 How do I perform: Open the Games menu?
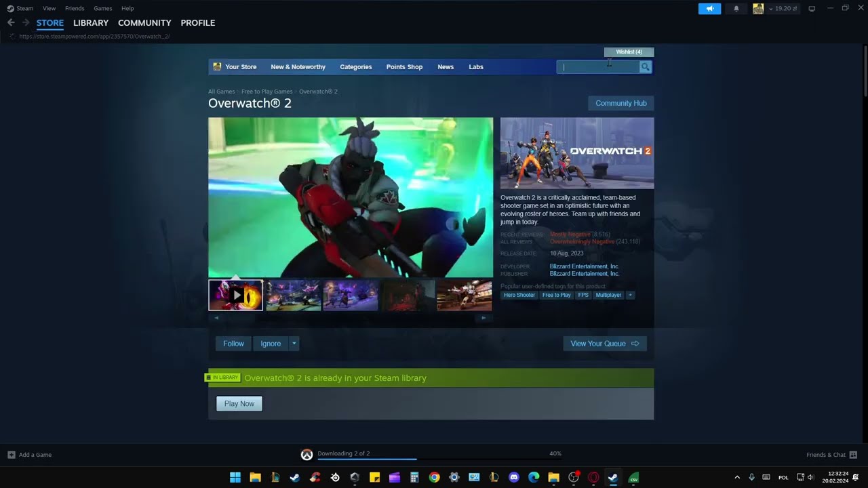[103, 9]
